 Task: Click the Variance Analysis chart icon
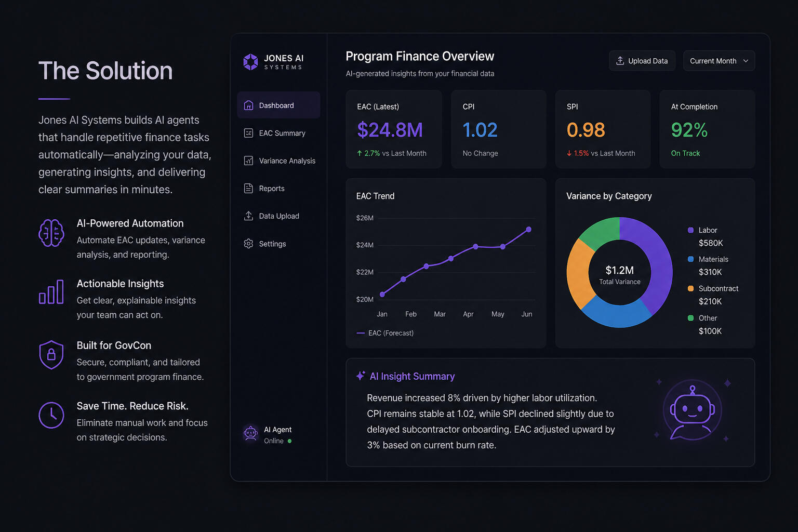tap(248, 161)
